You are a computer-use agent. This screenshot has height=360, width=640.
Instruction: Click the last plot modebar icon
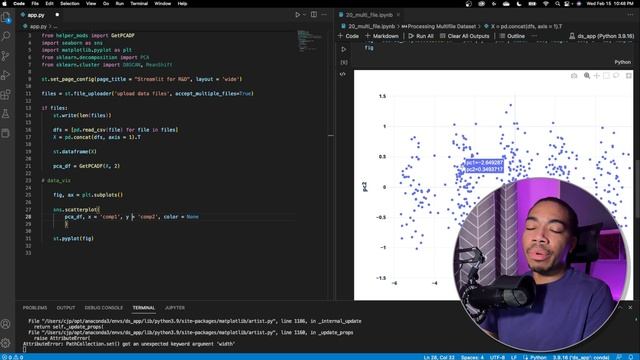pos(629,76)
